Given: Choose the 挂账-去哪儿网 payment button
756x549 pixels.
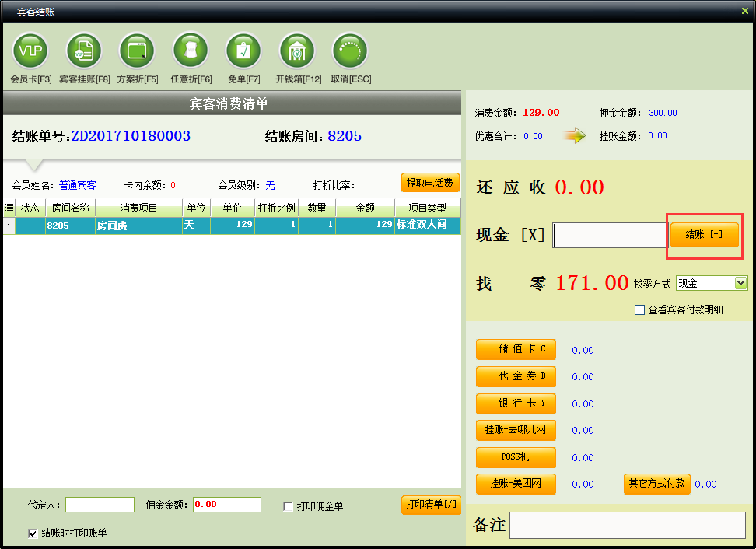Looking at the screenshot, I should pyautogui.click(x=516, y=430).
